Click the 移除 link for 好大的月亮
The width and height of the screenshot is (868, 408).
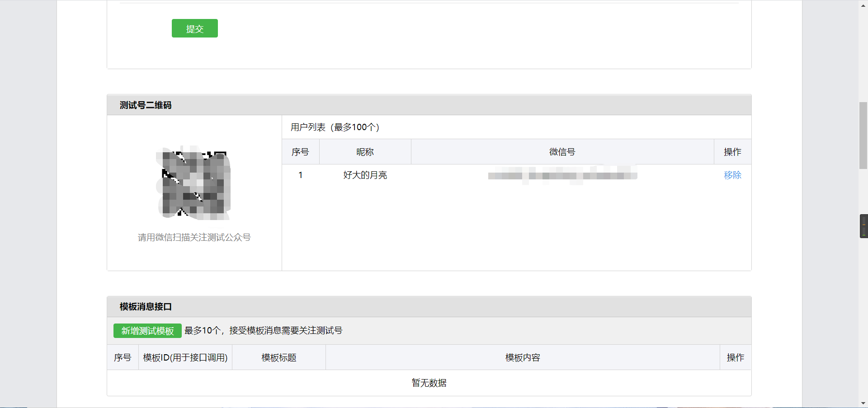pos(732,175)
